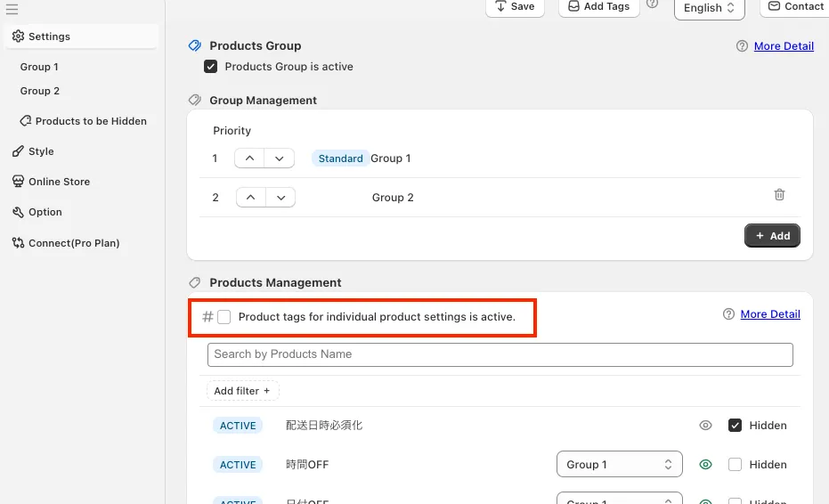Open Group 1 dropdown for 時間OFF product
Viewport: 829px width, 504px height.
point(619,465)
